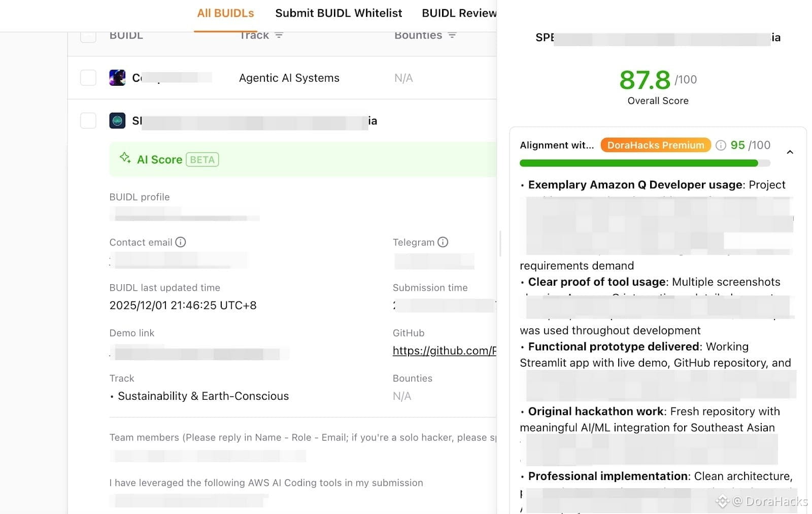
Task: Click the N/A bounties cell in first row
Action: 403,78
